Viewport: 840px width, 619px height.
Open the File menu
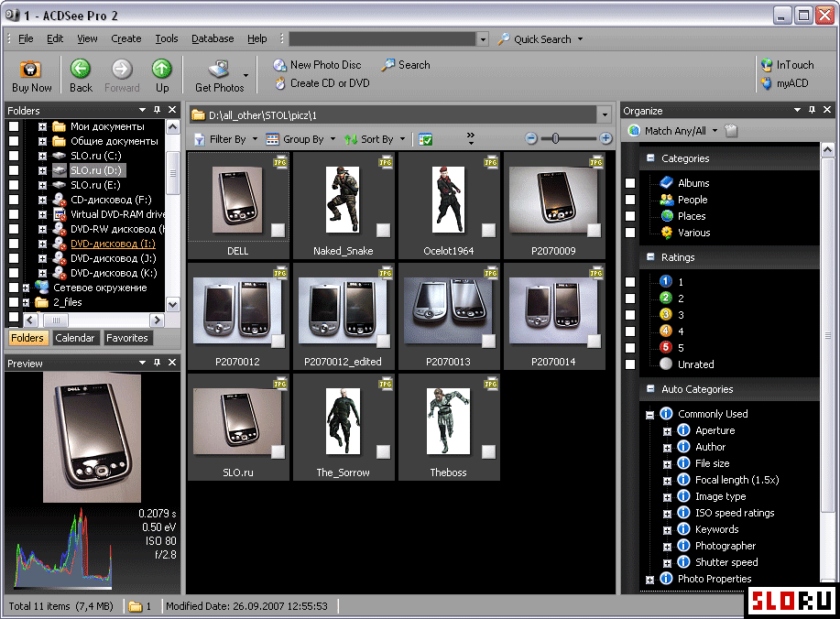[25, 38]
